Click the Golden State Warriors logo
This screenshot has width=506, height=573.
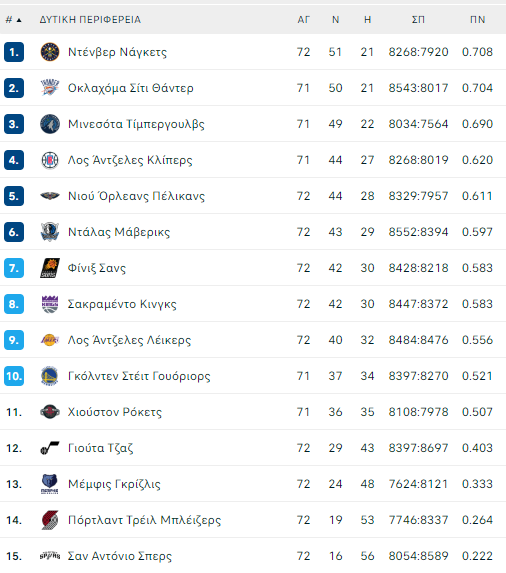click(x=50, y=376)
